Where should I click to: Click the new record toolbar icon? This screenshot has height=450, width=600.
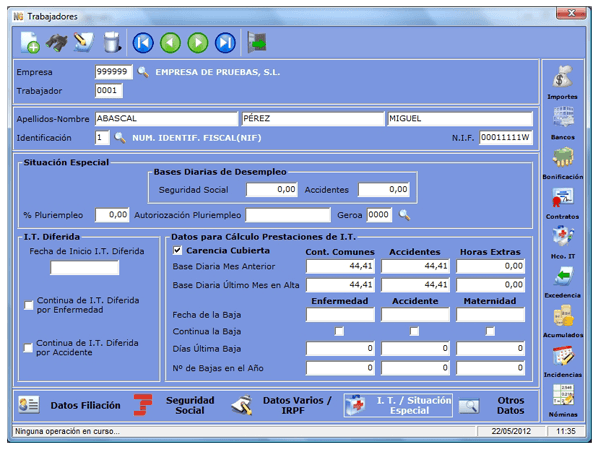30,42
